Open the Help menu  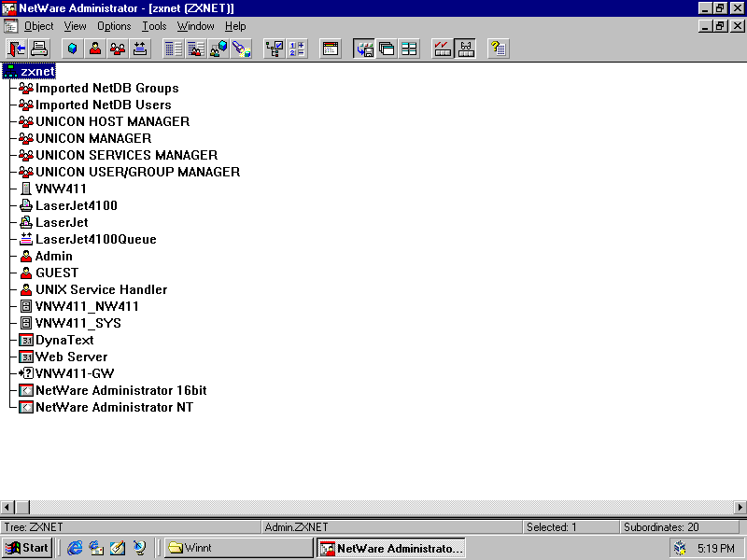(235, 26)
